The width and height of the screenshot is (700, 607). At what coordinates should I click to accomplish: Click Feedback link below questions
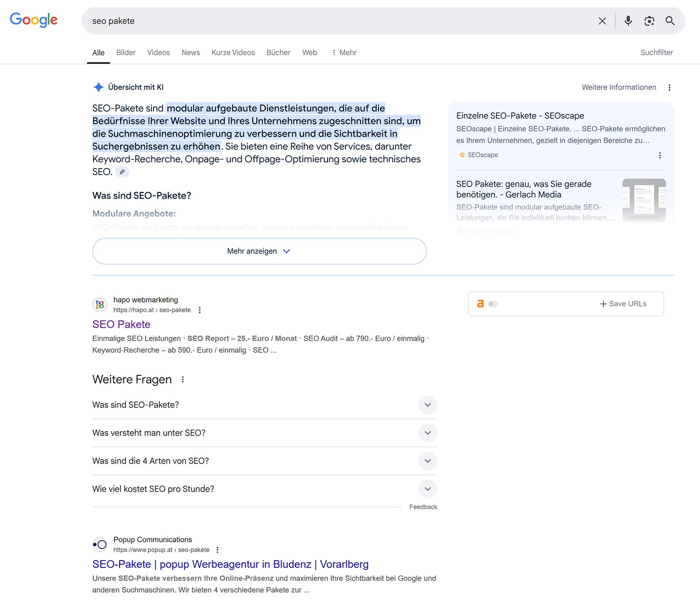point(423,507)
